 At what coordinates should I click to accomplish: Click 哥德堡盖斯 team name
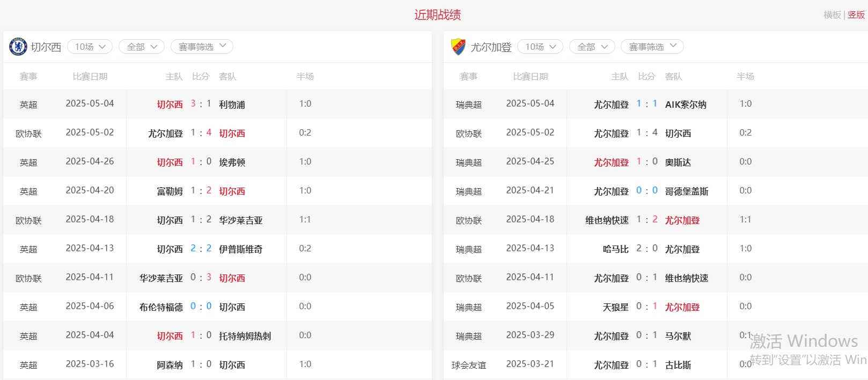pos(686,191)
